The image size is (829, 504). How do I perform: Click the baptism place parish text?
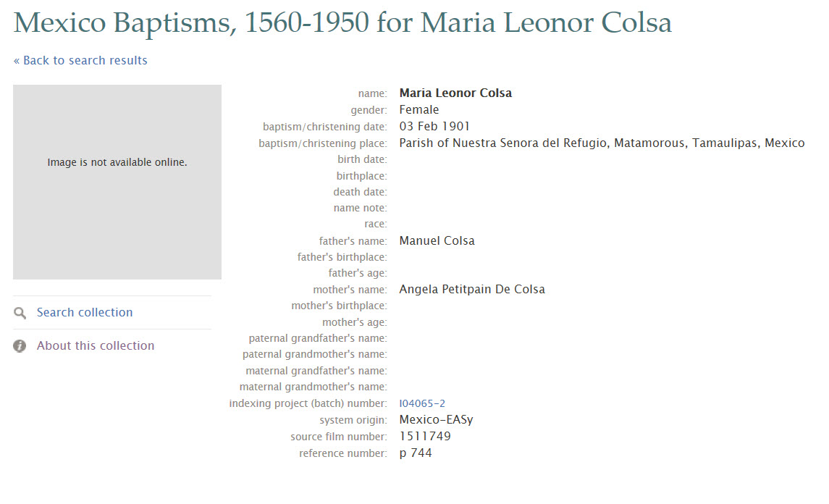tap(602, 143)
